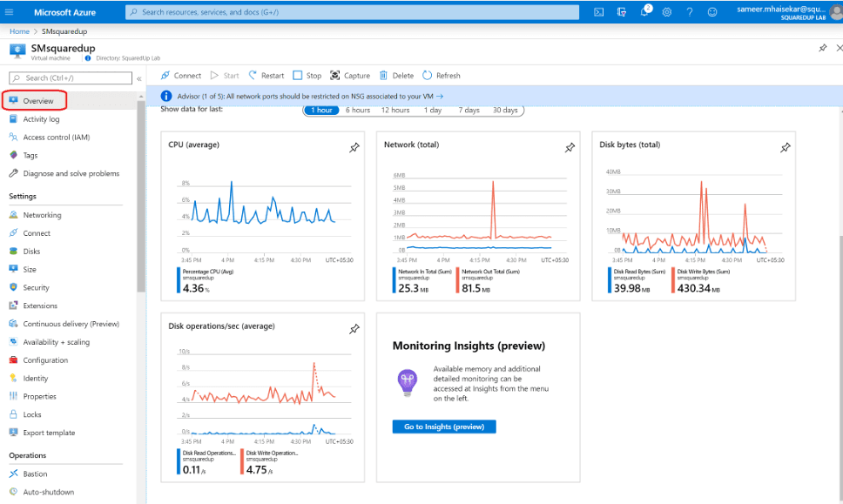Click Go to Insights (preview) button
Screen dimensions: 843x504
pos(444,427)
